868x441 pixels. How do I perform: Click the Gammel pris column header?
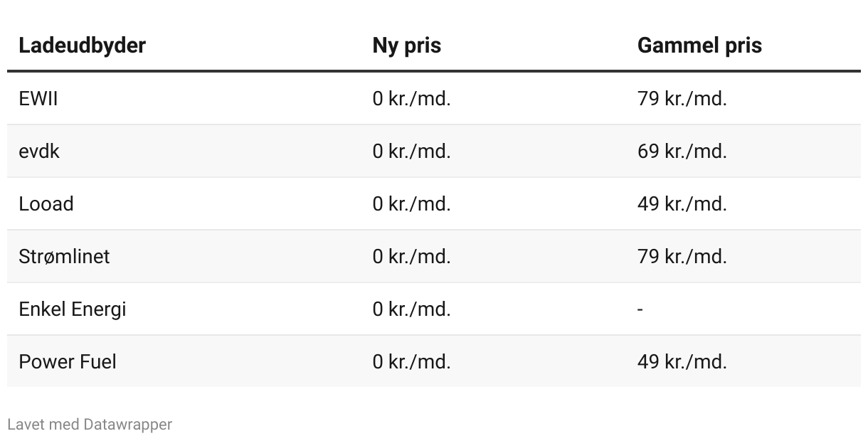pyautogui.click(x=699, y=46)
